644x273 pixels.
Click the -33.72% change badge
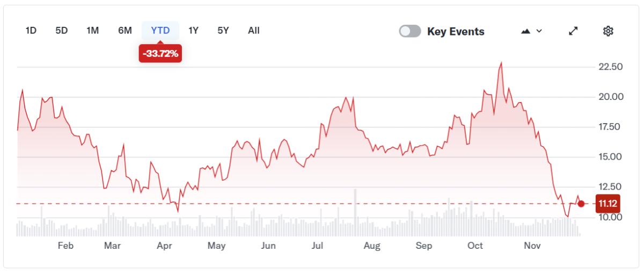coord(160,54)
